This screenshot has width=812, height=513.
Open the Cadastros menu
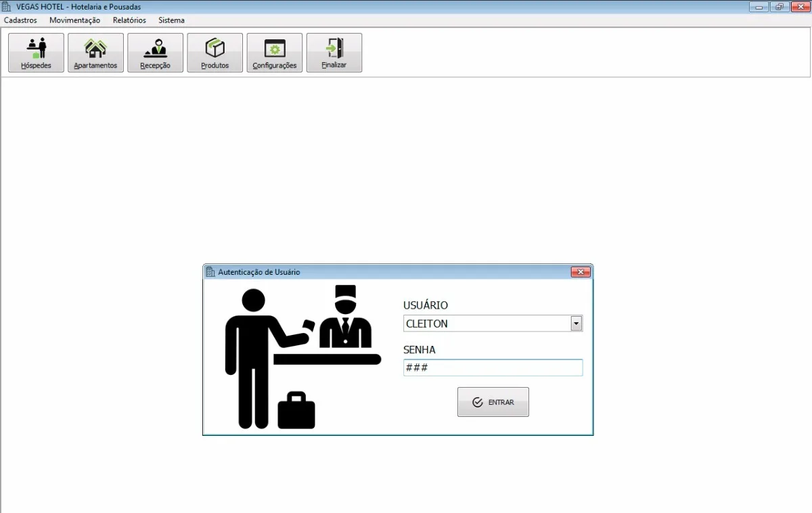click(x=20, y=20)
